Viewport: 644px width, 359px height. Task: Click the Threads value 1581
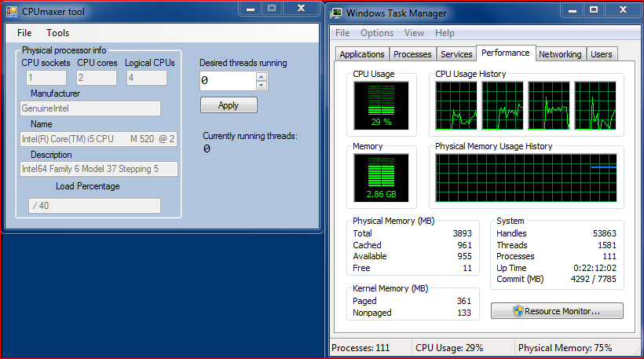[x=607, y=245]
